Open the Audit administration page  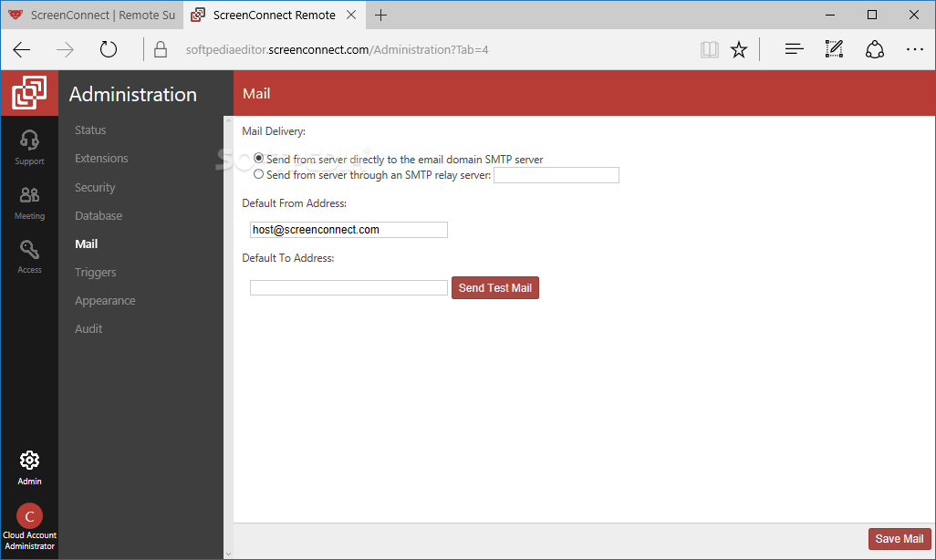(x=88, y=329)
